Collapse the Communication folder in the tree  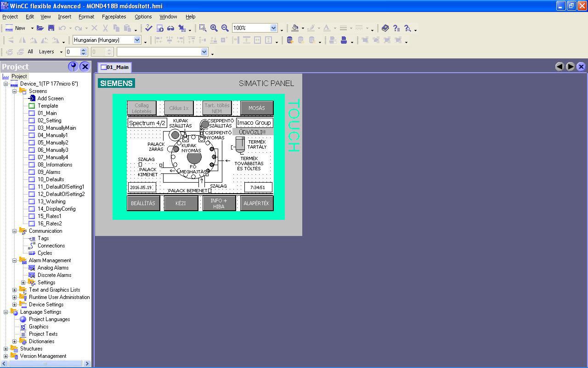14,231
